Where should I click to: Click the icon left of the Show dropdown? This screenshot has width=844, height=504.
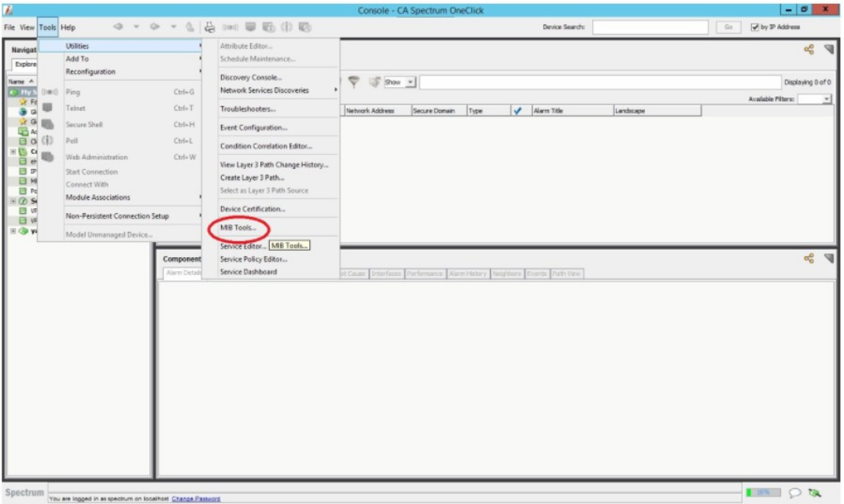coord(374,82)
